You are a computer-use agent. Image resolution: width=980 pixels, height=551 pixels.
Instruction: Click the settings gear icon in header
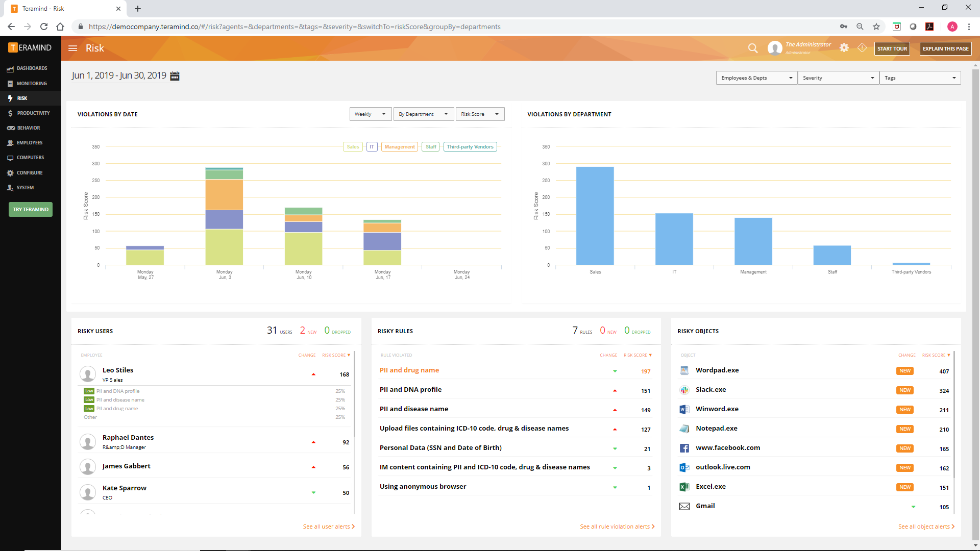click(x=844, y=47)
